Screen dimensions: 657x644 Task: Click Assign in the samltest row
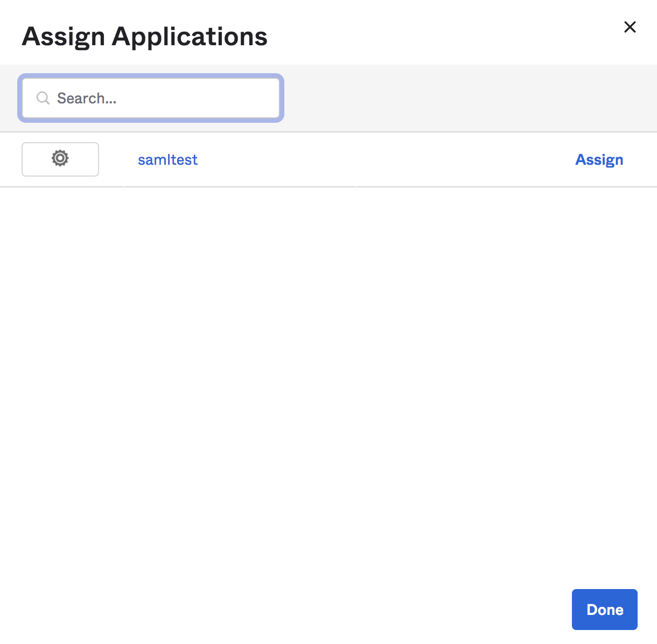tap(599, 160)
